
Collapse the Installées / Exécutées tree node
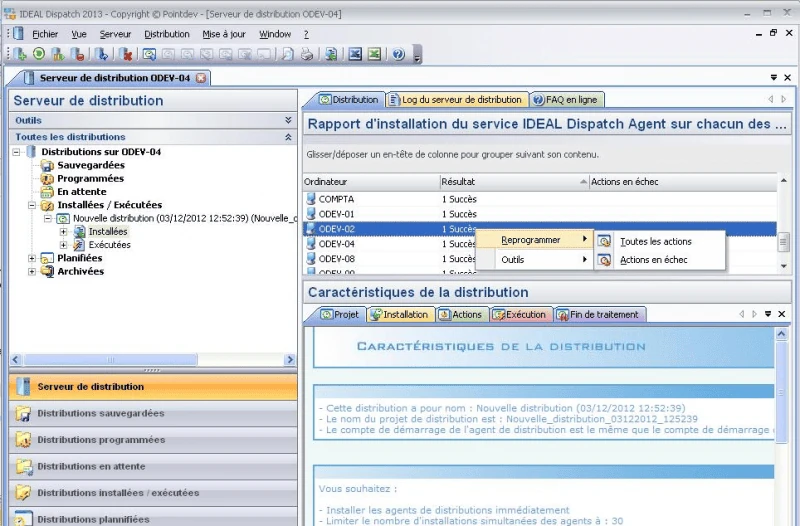click(x=32, y=205)
